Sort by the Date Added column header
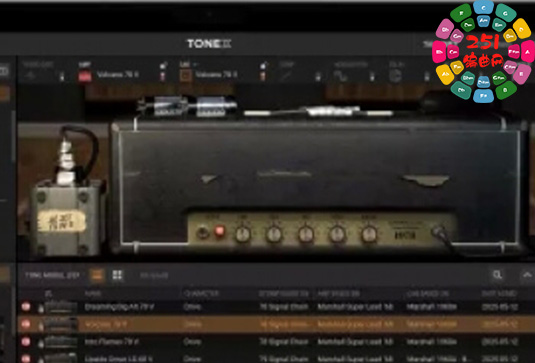Viewport: 535px width, 363px height. [500, 293]
